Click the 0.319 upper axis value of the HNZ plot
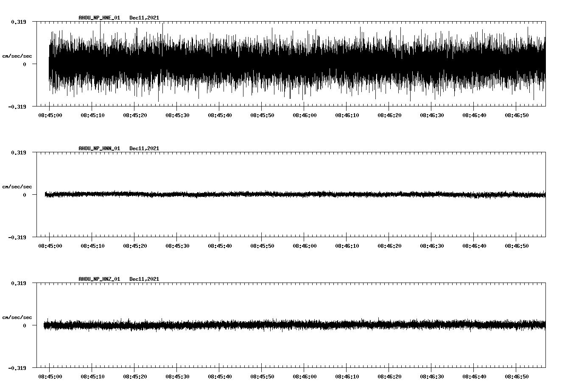576x392 pixels. click(18, 283)
